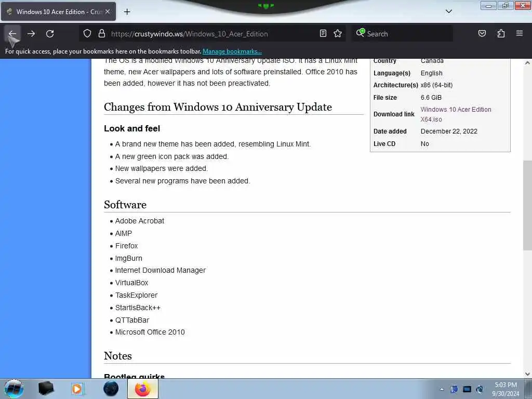The height and width of the screenshot is (399, 532).
Task: Click the URL address field
Action: tap(214, 34)
